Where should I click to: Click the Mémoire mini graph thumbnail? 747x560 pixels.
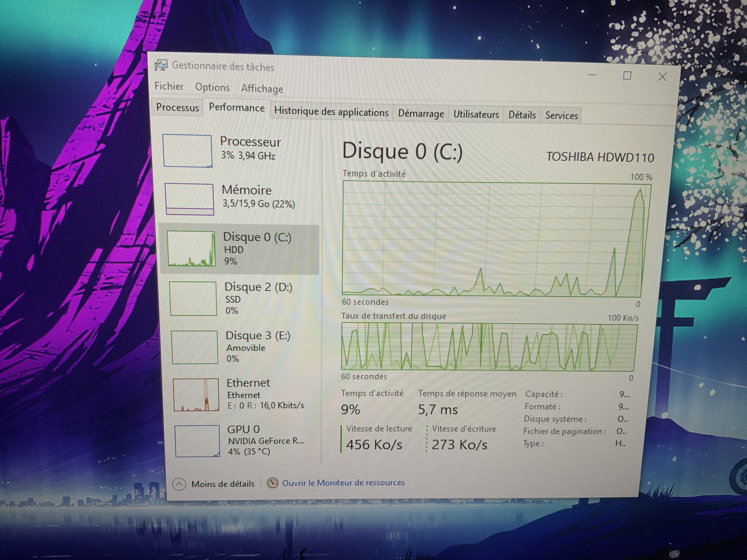[x=190, y=199]
